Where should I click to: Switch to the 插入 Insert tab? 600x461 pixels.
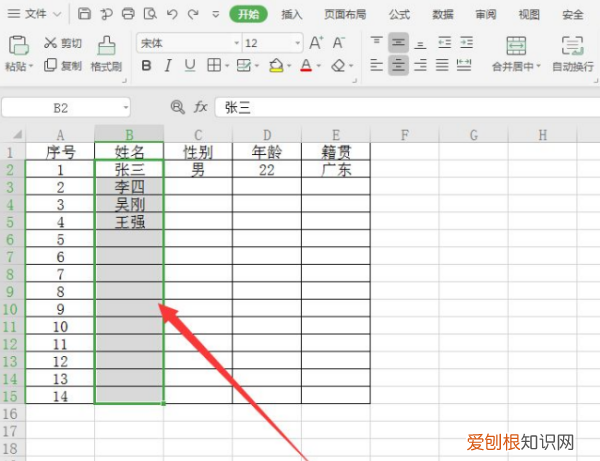tap(292, 15)
